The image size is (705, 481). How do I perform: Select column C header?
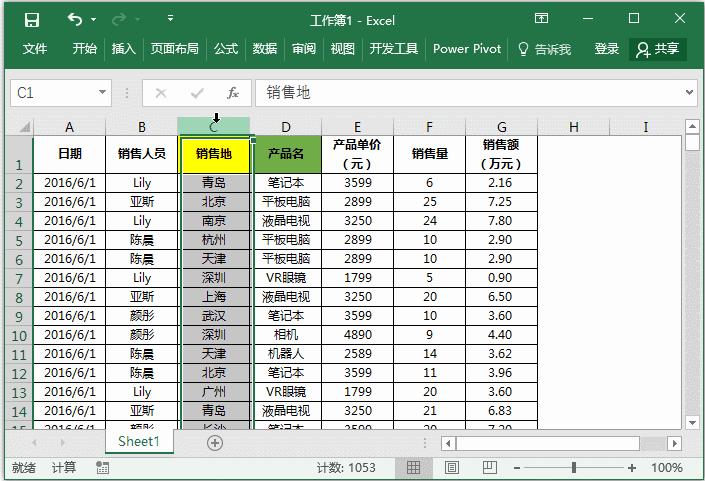[214, 127]
